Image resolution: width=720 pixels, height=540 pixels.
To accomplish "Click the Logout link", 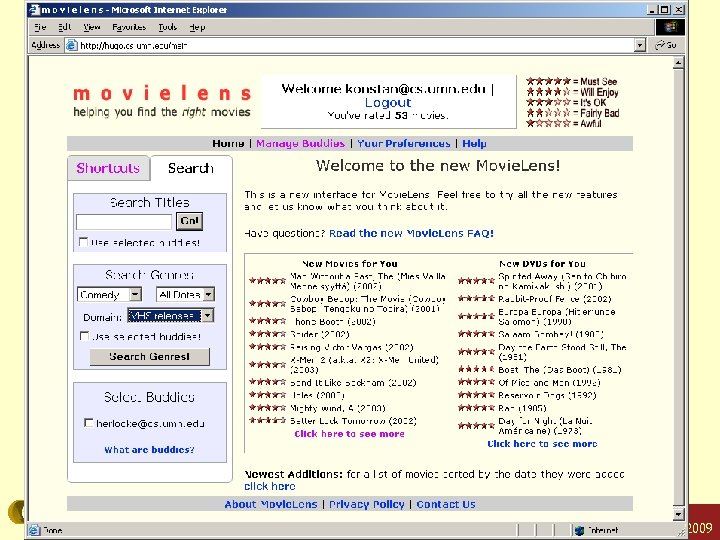I will 388,102.
